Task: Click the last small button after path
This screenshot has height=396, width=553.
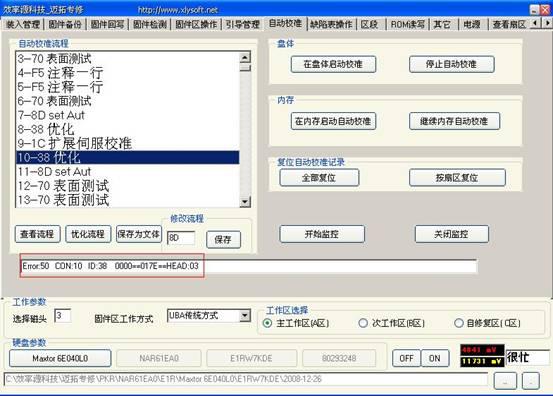Action: tap(531, 381)
